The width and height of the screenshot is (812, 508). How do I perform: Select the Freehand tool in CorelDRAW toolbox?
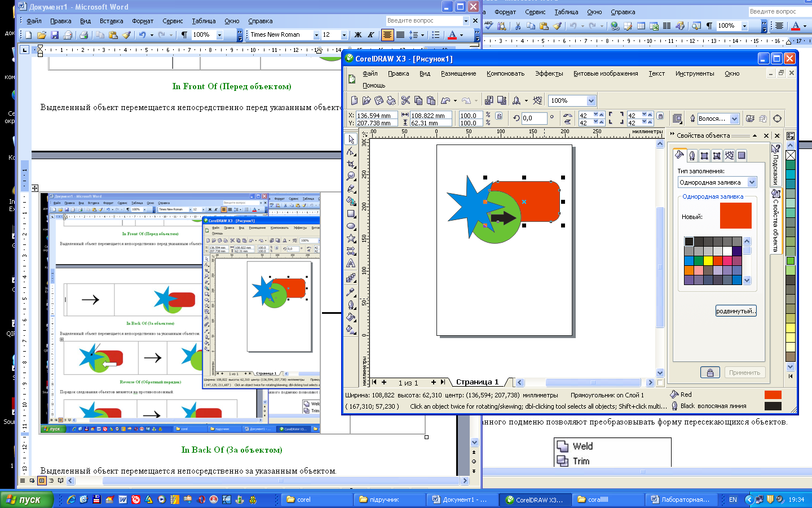pos(351,189)
